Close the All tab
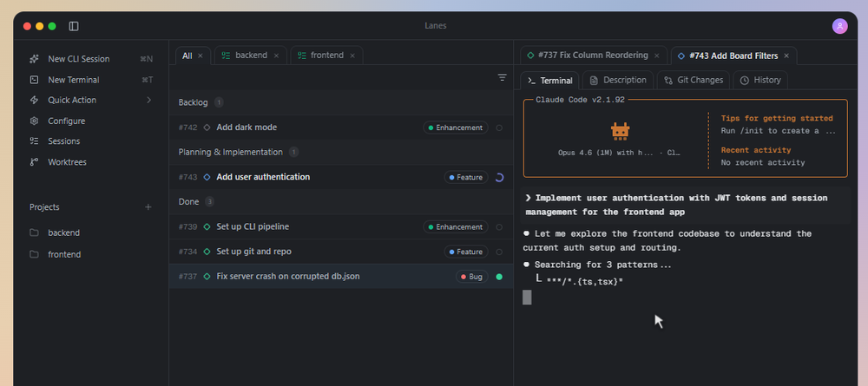The width and height of the screenshot is (868, 386). click(201, 56)
